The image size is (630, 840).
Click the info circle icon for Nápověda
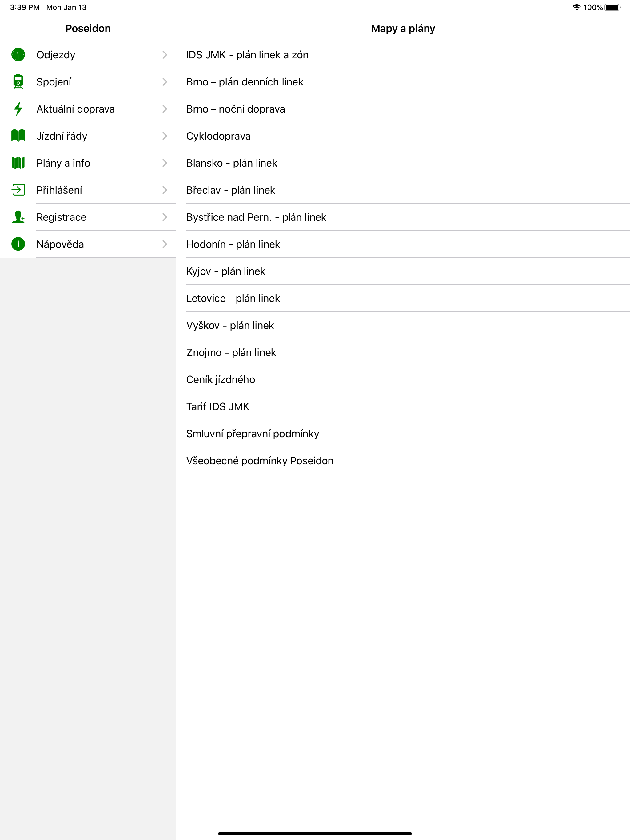click(x=18, y=244)
